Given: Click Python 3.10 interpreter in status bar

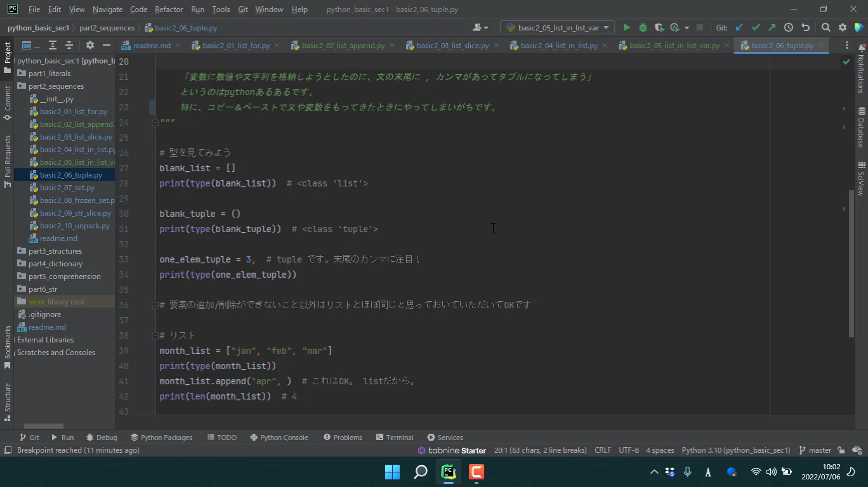Looking at the screenshot, I should coord(735,450).
